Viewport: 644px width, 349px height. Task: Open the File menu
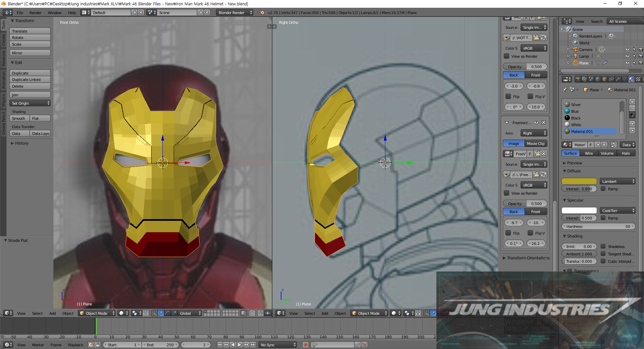(x=20, y=12)
